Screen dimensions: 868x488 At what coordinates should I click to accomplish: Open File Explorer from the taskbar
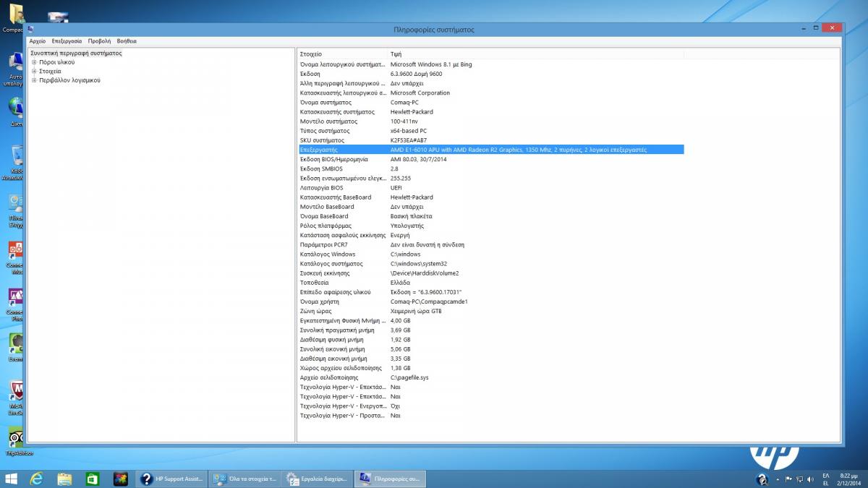(x=65, y=479)
